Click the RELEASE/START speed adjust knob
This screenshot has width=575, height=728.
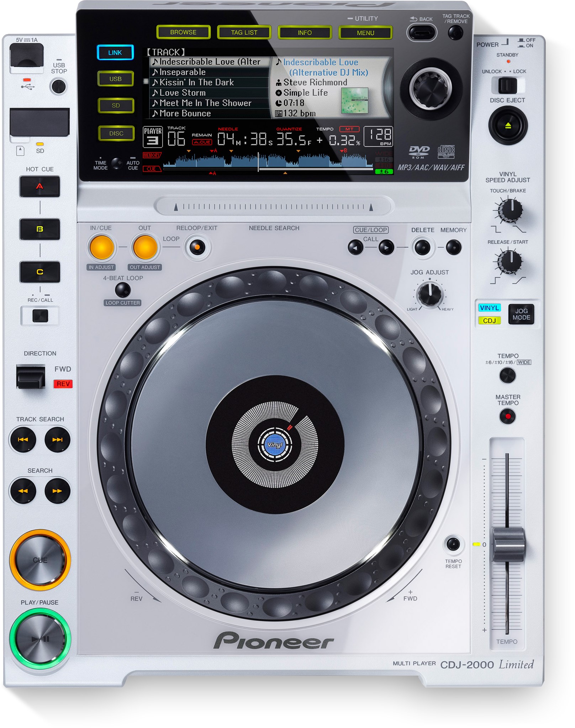510,261
